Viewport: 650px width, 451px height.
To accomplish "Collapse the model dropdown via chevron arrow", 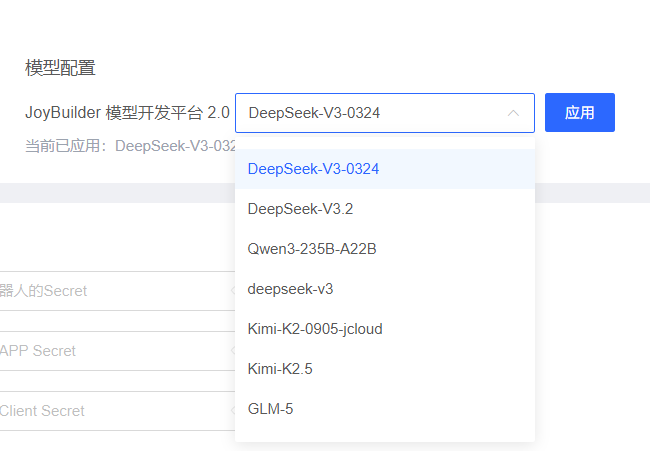I will [x=513, y=113].
